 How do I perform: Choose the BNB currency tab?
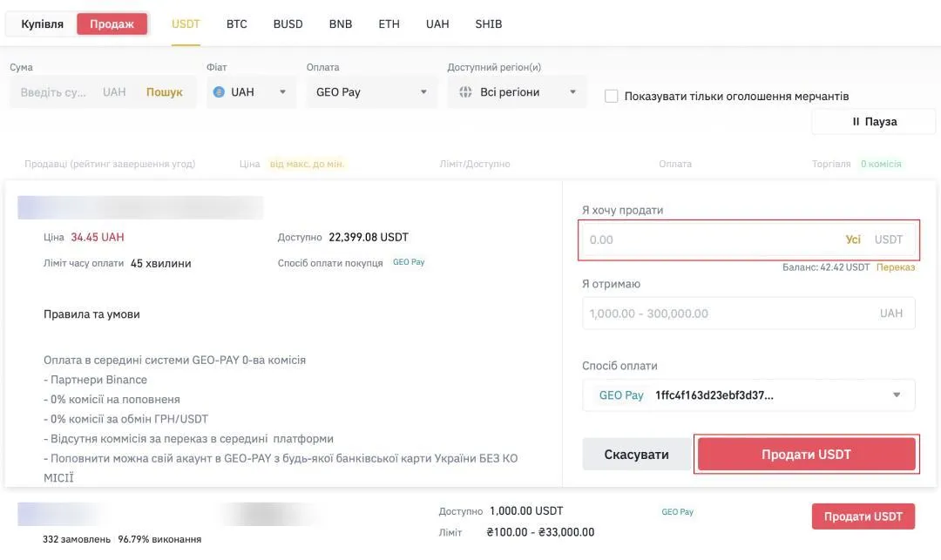pyautogui.click(x=341, y=24)
